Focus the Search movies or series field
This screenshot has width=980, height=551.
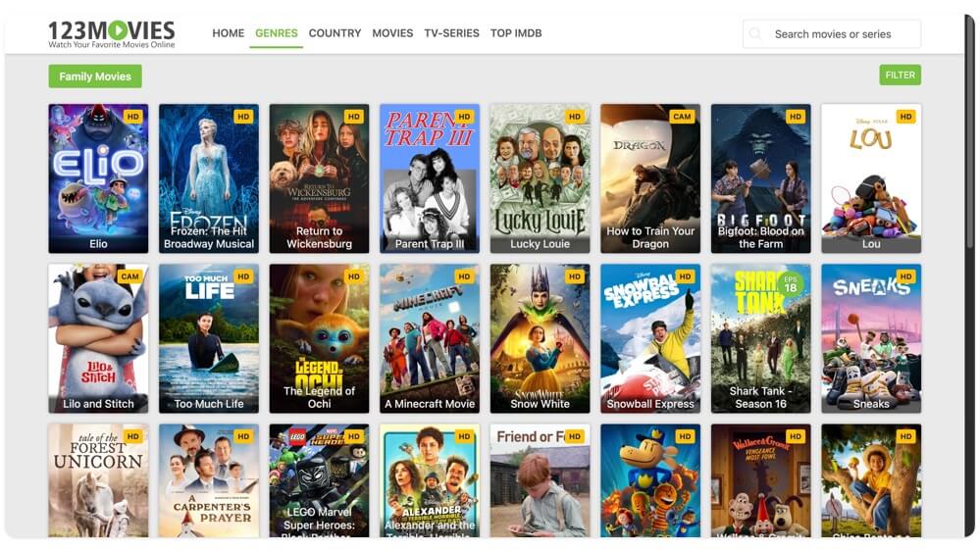[832, 33]
